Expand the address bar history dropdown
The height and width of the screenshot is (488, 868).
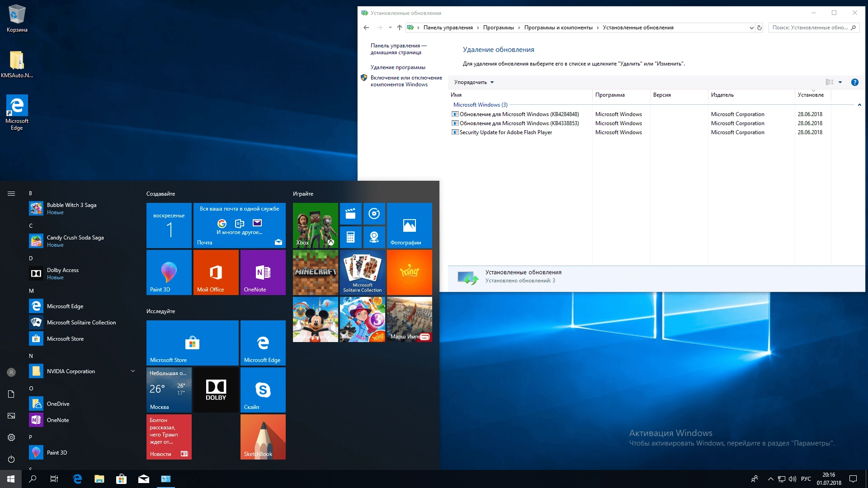coord(751,28)
